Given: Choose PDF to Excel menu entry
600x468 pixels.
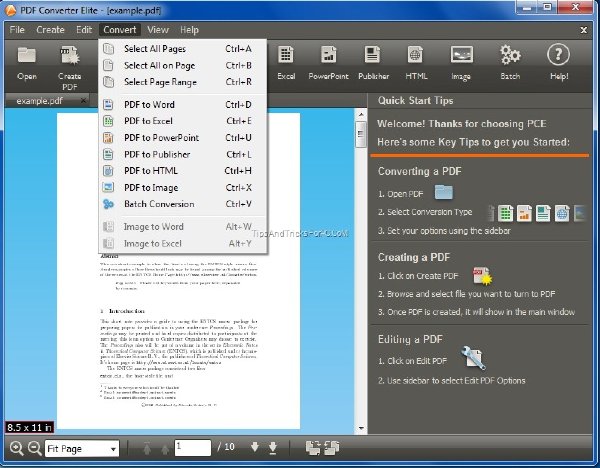Looking at the screenshot, I should tap(183, 121).
